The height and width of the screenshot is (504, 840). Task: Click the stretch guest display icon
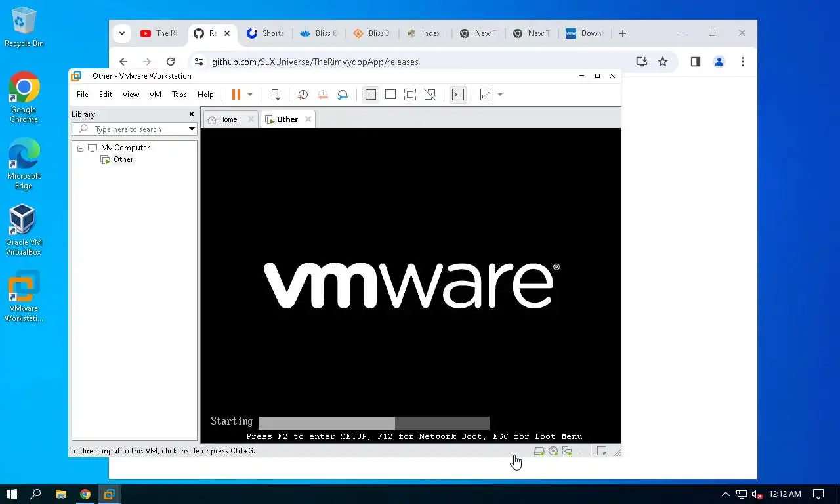(486, 94)
